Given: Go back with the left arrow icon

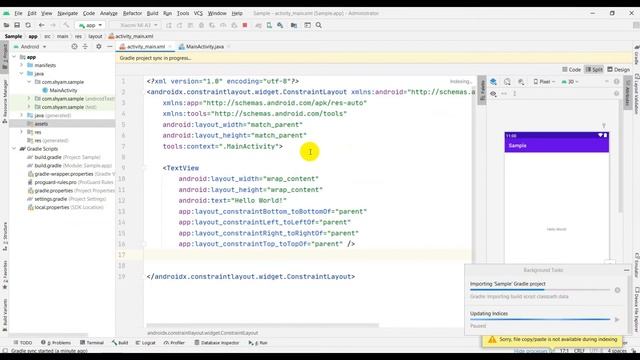Looking at the screenshot, I should coord(41,25).
